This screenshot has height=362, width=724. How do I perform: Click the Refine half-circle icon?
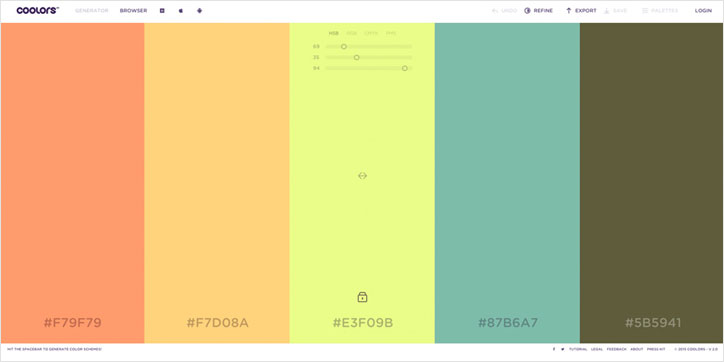click(x=527, y=11)
